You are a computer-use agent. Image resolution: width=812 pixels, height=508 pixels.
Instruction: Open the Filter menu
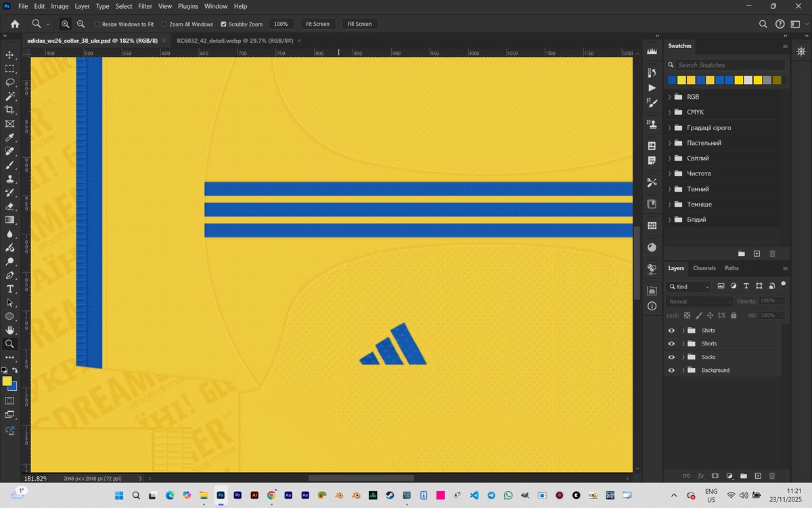coord(145,6)
